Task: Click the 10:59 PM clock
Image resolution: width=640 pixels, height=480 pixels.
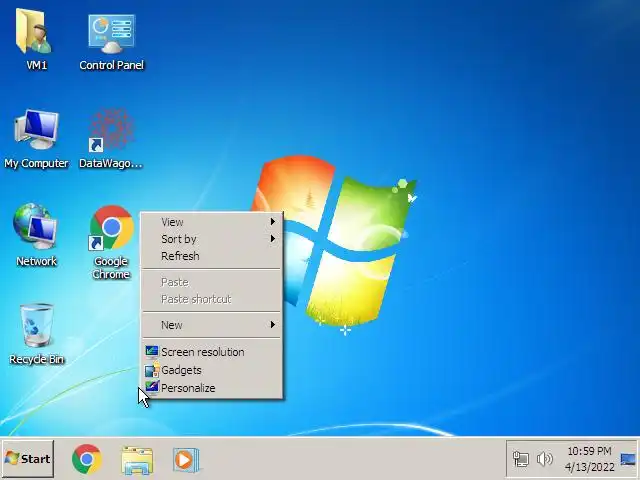Action: 589,451
